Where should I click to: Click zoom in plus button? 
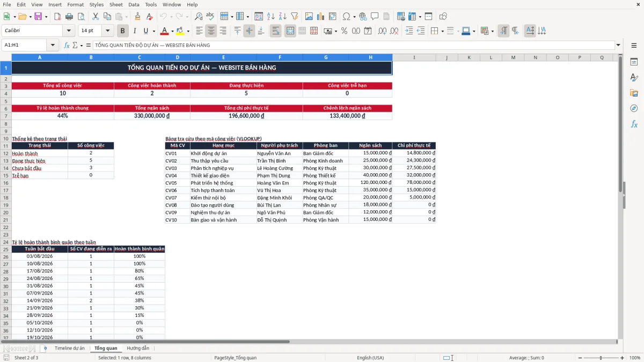pyautogui.click(x=622, y=358)
